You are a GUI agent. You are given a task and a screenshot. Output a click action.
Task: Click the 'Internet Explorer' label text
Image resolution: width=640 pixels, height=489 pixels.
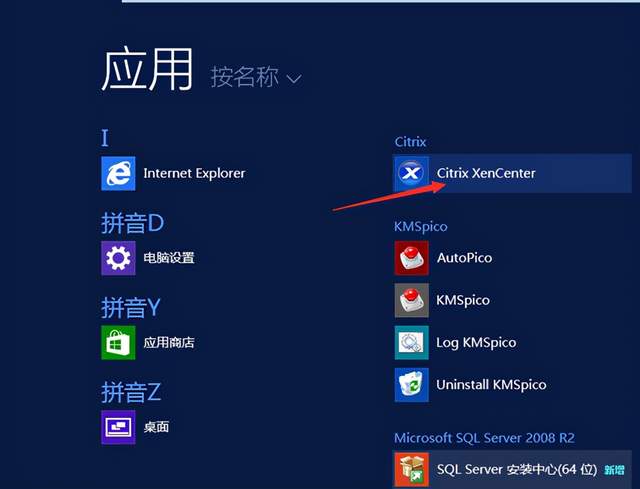click(194, 173)
